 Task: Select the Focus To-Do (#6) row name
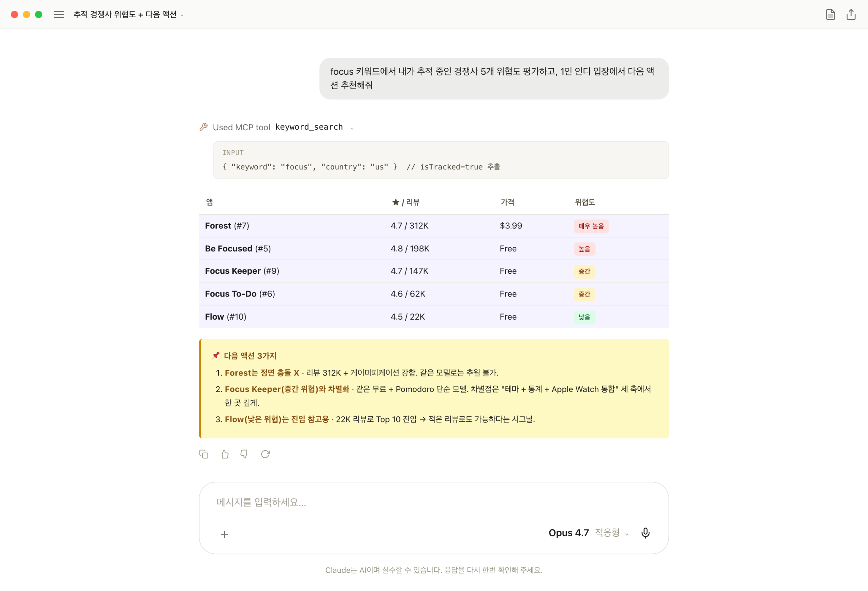tap(240, 294)
